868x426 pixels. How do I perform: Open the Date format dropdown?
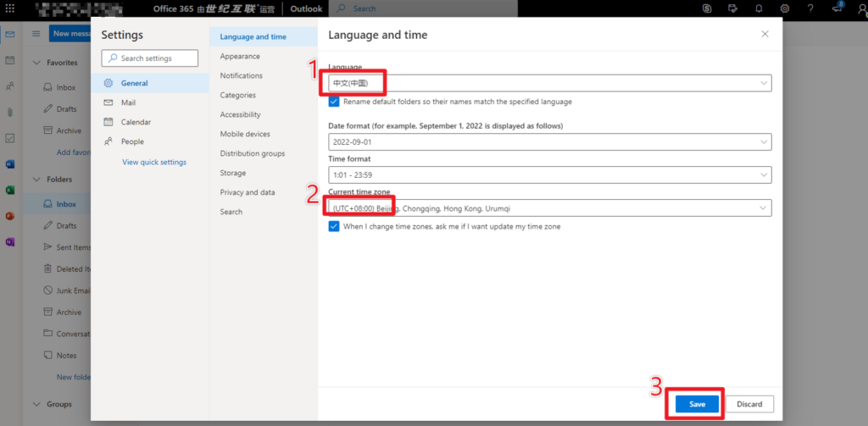coord(549,141)
